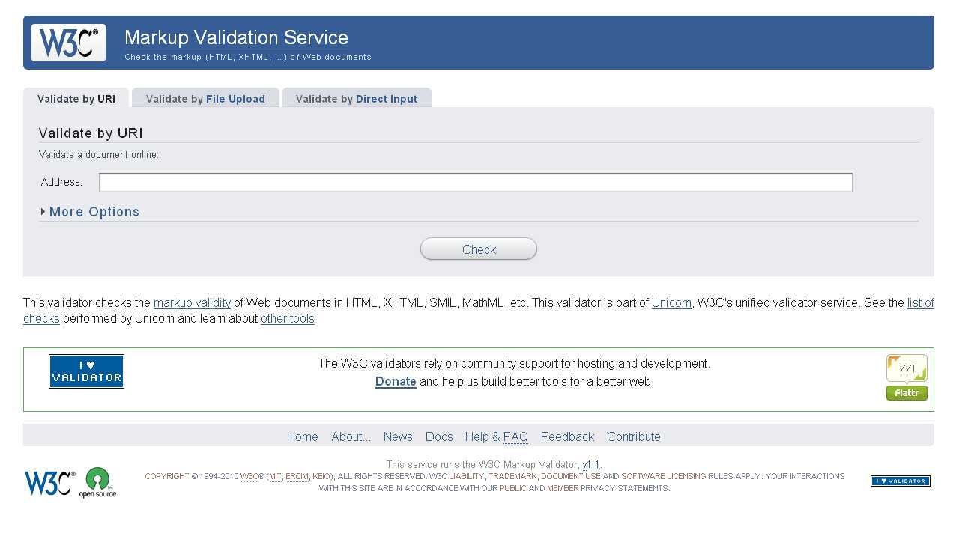Open Help & FAQ in footer navigation

(497, 437)
